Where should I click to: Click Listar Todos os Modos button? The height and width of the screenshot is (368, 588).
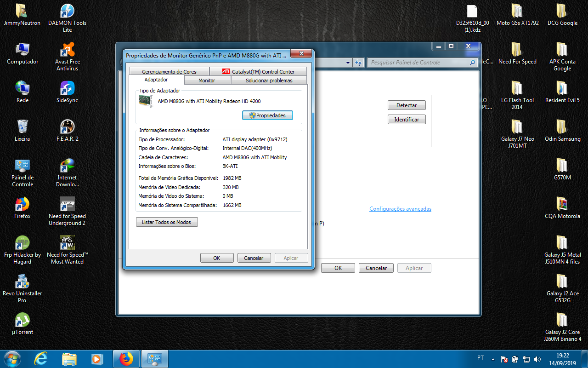(167, 222)
